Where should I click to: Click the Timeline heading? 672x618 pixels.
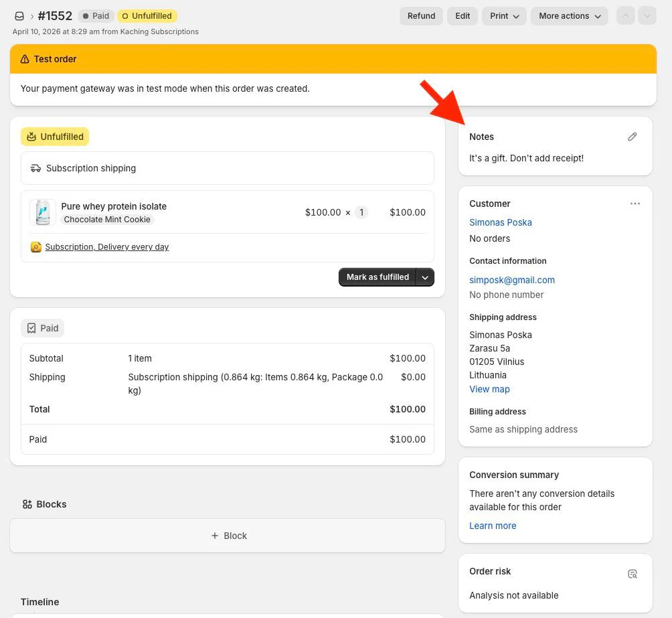click(x=40, y=602)
